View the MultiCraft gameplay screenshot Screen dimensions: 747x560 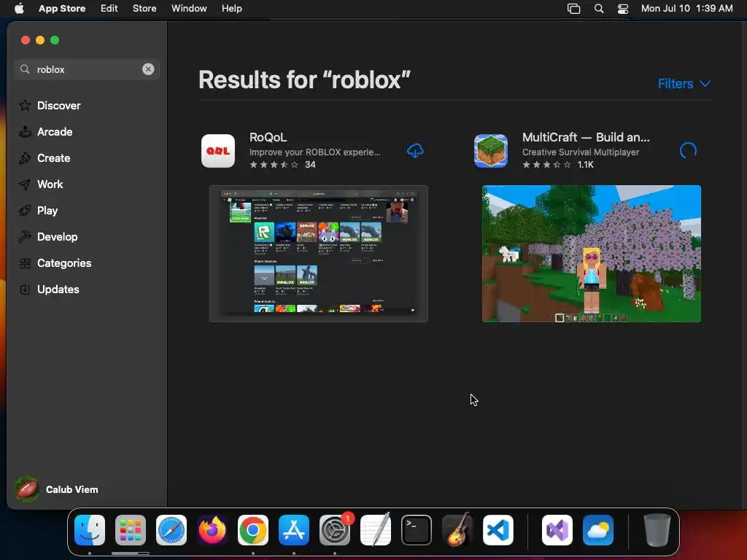(591, 254)
